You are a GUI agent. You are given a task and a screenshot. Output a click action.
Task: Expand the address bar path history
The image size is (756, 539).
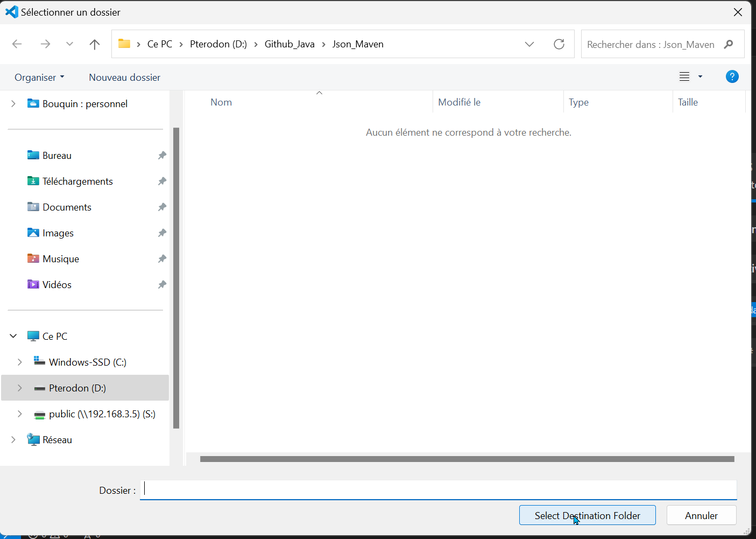pos(529,44)
